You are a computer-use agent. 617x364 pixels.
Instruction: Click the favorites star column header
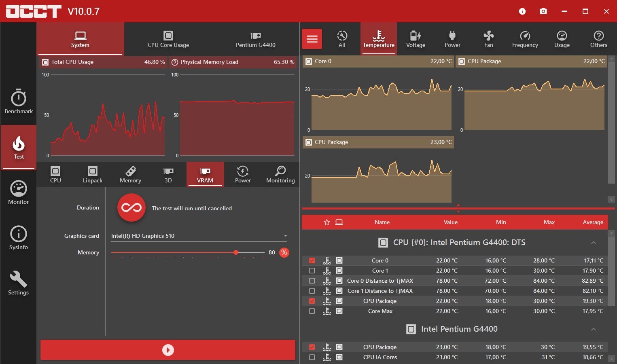(327, 222)
